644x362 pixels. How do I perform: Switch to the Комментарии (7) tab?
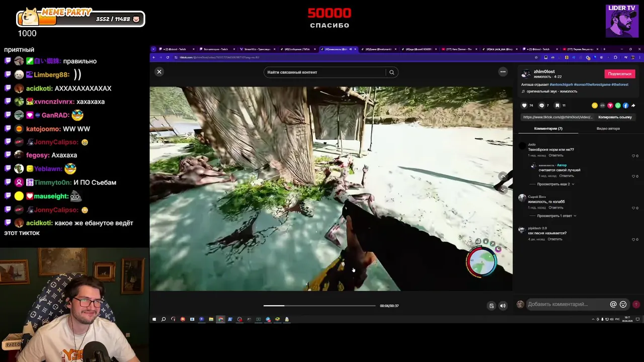point(548,129)
